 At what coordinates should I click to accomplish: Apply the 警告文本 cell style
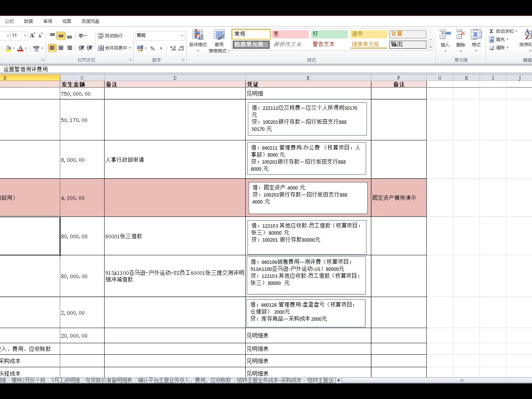click(x=330, y=44)
